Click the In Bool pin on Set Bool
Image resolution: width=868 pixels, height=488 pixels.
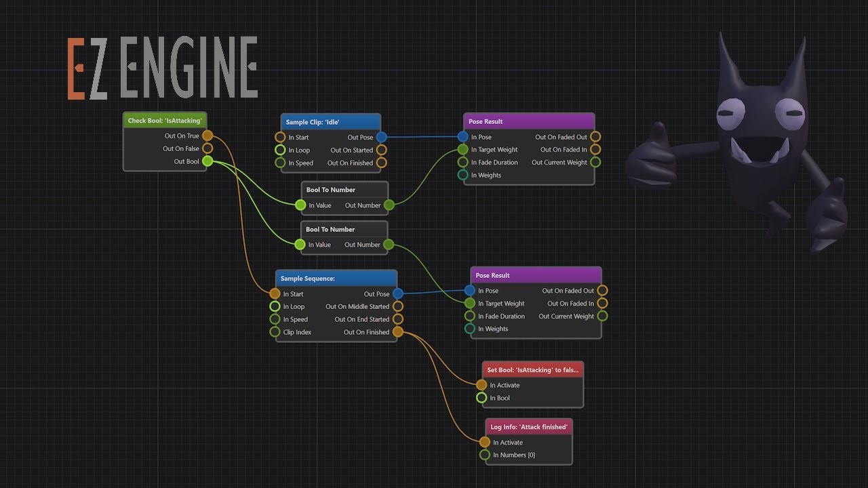pos(481,398)
